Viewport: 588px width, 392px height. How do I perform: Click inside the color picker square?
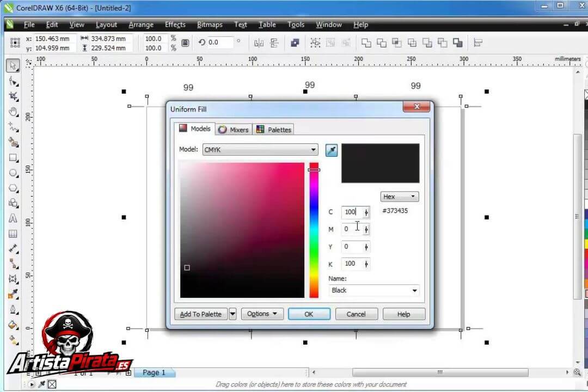coord(242,230)
